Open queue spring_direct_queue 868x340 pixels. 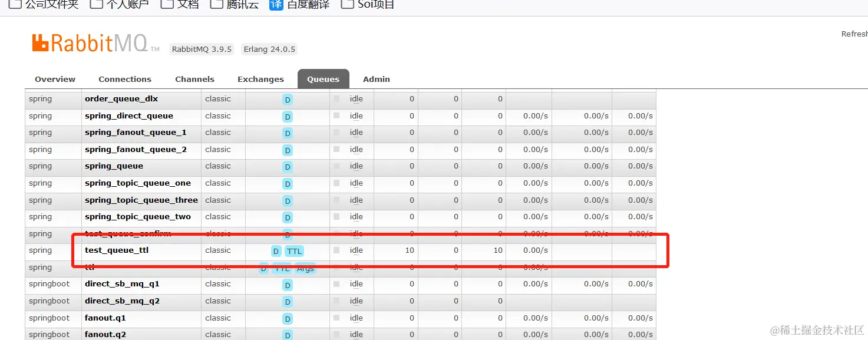pyautogui.click(x=129, y=115)
